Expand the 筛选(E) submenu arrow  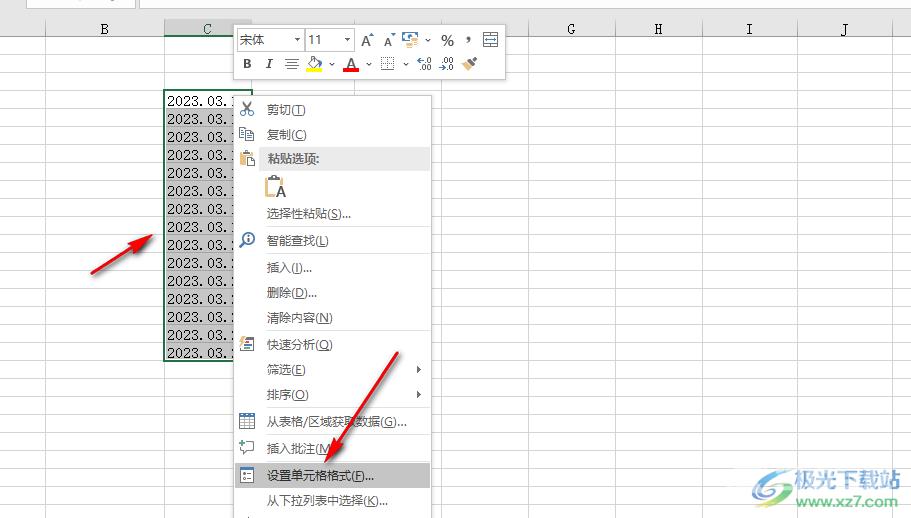point(418,369)
